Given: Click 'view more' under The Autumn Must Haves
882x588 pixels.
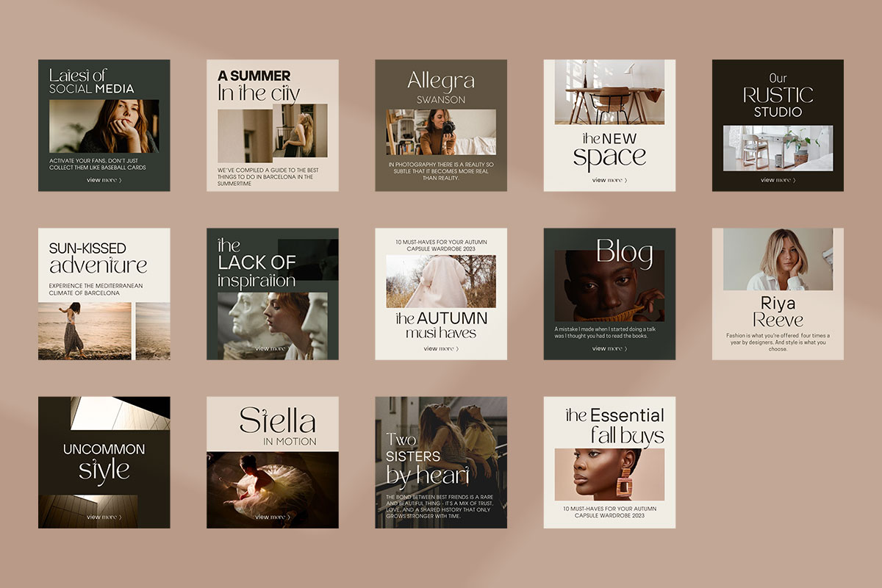Looking at the screenshot, I should pos(441,348).
